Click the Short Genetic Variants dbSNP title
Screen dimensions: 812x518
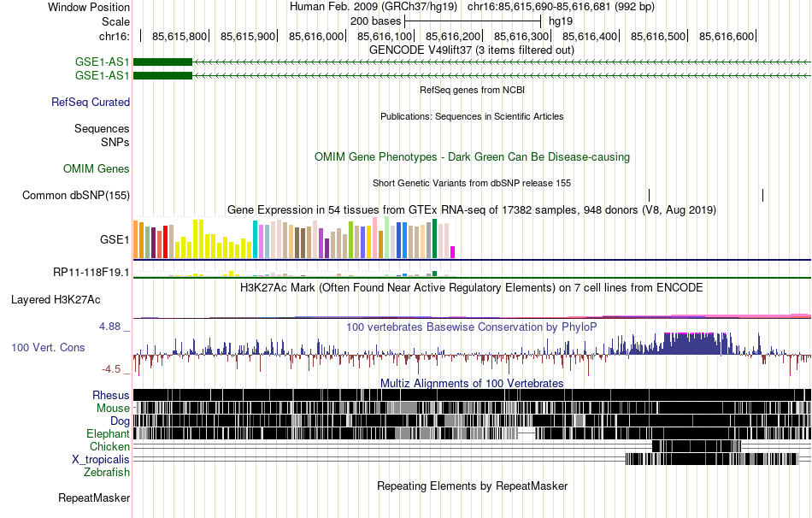pyautogui.click(x=472, y=183)
